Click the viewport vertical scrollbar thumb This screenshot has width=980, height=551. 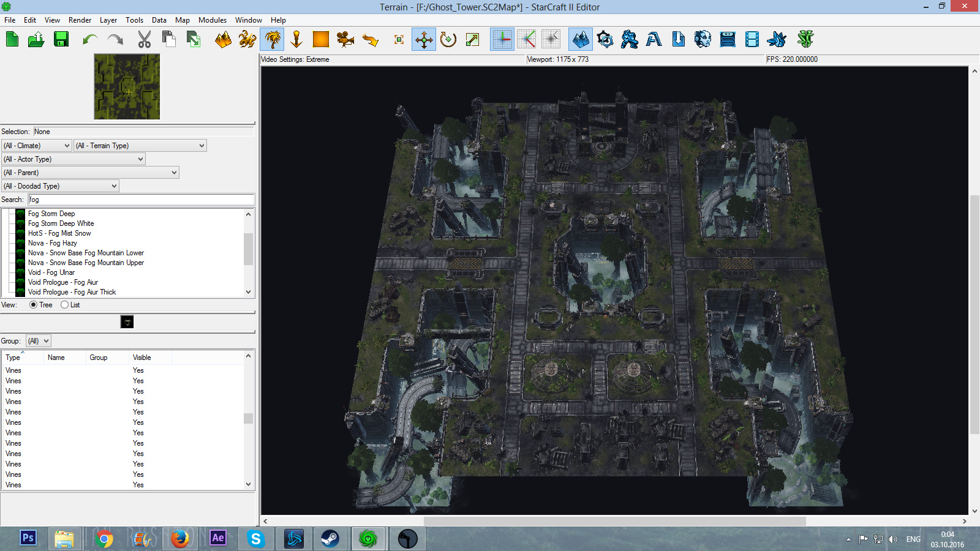pyautogui.click(x=974, y=315)
